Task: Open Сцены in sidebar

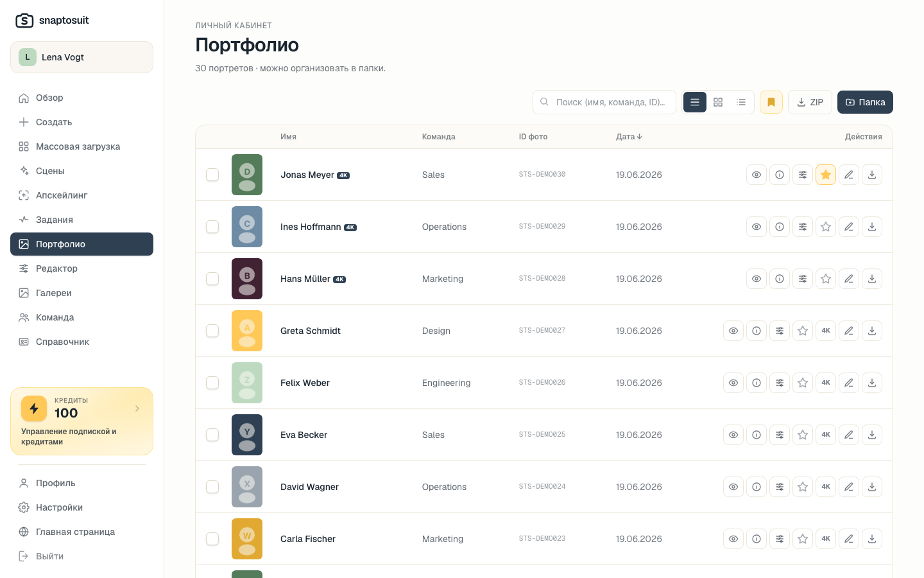Action: point(81,171)
